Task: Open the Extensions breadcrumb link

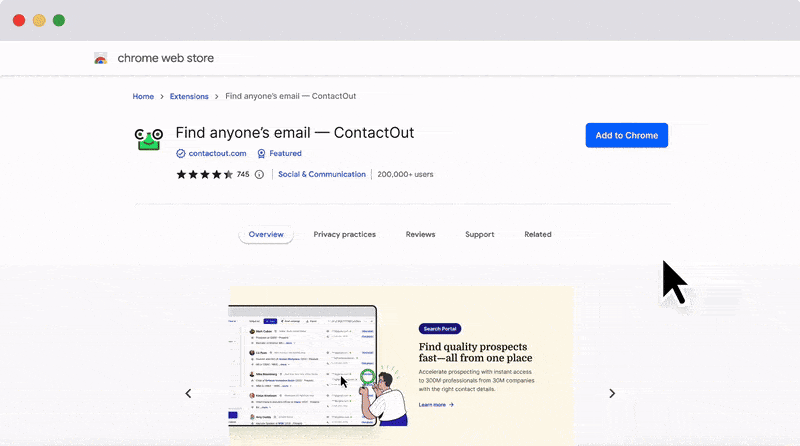Action: [x=189, y=96]
